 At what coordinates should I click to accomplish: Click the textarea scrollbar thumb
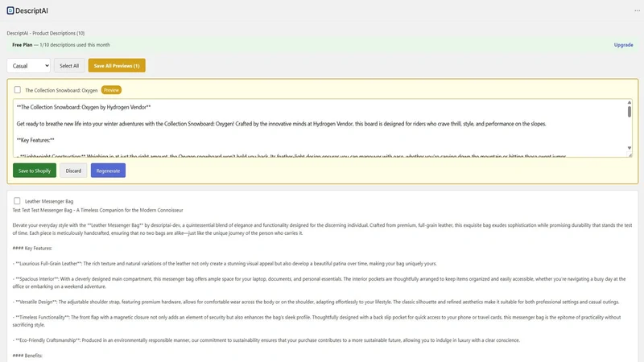point(629,112)
